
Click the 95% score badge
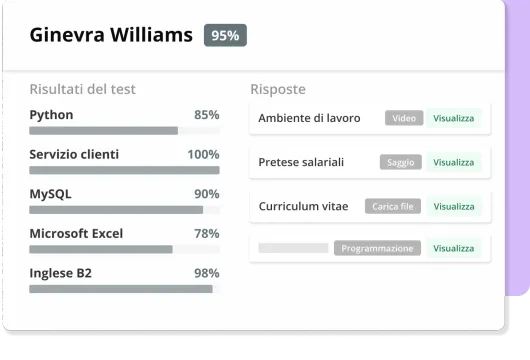point(225,35)
